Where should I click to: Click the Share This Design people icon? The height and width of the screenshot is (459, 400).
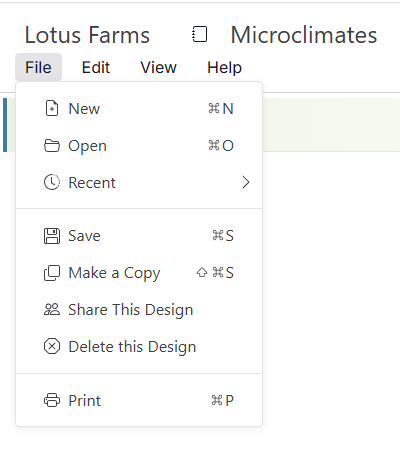click(x=52, y=310)
